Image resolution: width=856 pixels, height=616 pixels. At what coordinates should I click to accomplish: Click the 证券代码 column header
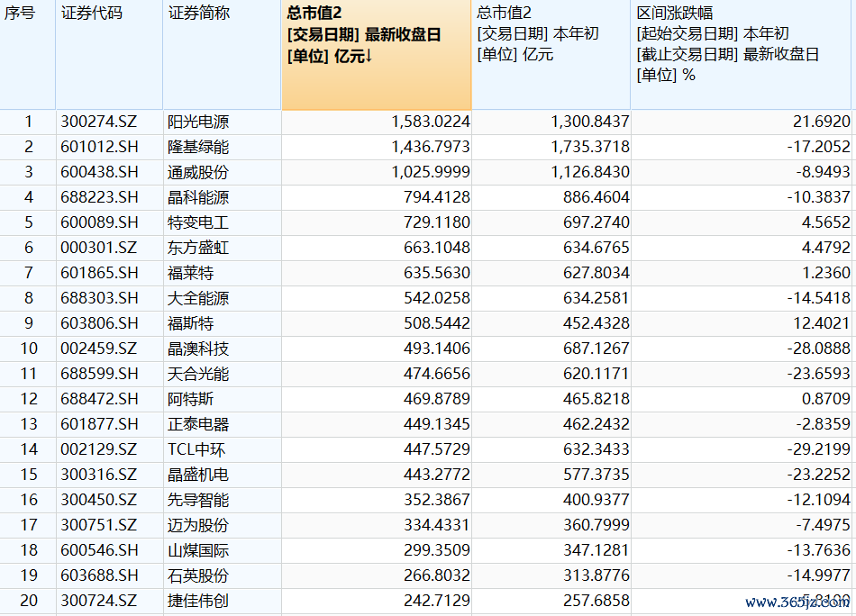click(x=109, y=55)
